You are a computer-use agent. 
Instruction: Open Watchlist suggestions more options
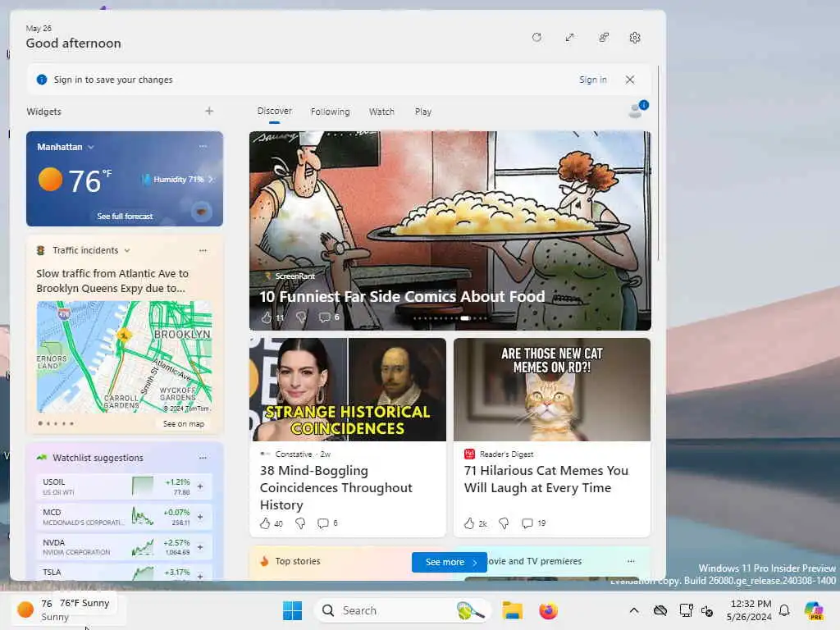pyautogui.click(x=203, y=458)
